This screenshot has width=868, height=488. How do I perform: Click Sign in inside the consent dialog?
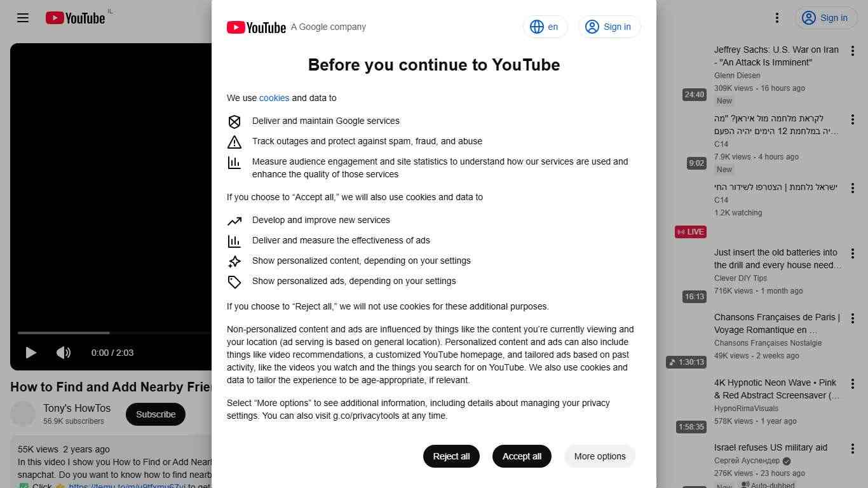609,27
